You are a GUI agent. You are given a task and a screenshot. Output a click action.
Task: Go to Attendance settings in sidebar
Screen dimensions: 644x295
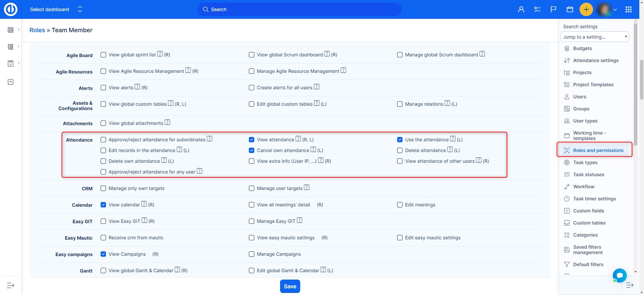(596, 60)
